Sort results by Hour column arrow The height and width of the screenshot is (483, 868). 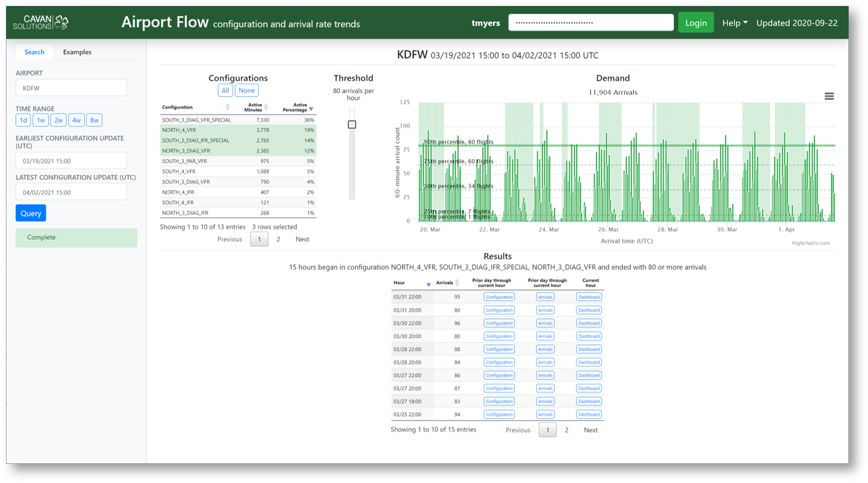click(428, 284)
